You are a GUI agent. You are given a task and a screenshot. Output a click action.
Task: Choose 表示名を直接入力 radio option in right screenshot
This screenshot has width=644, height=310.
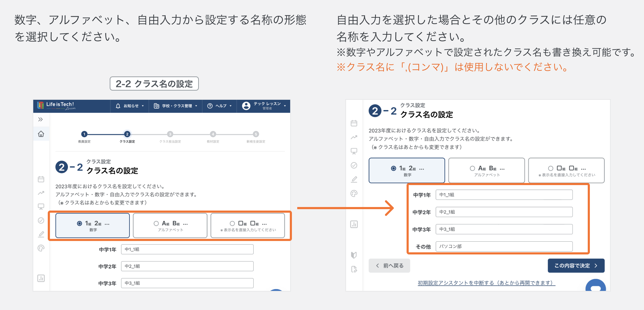click(x=551, y=168)
